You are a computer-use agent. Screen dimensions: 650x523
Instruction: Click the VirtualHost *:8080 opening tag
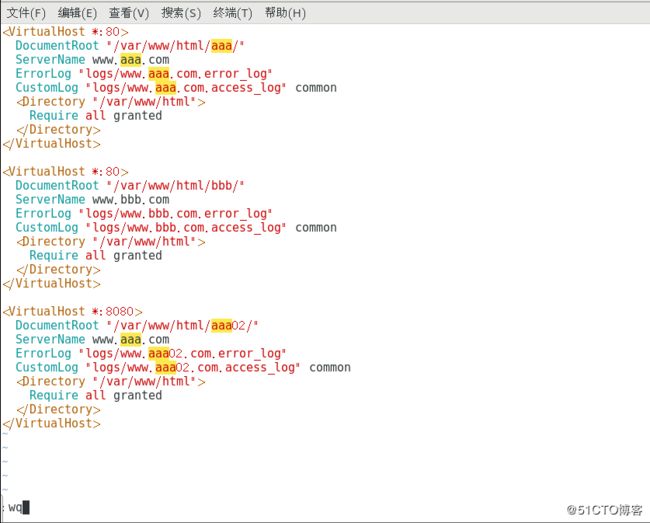click(72, 312)
